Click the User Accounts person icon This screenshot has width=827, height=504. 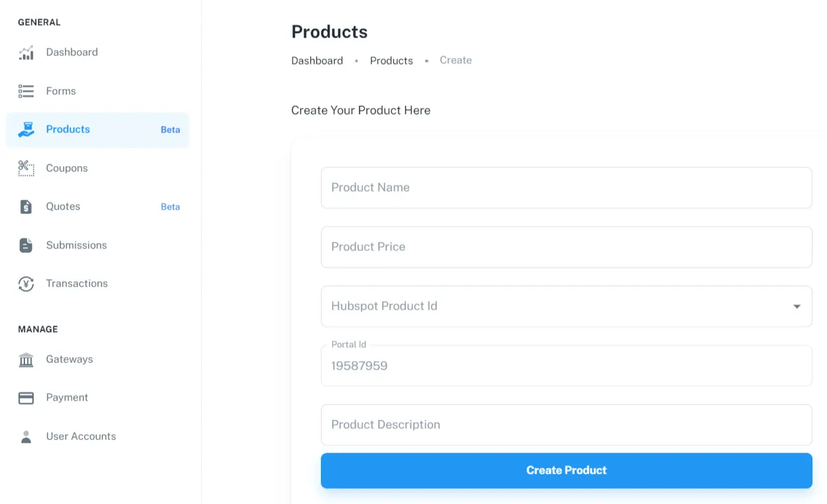[26, 437]
